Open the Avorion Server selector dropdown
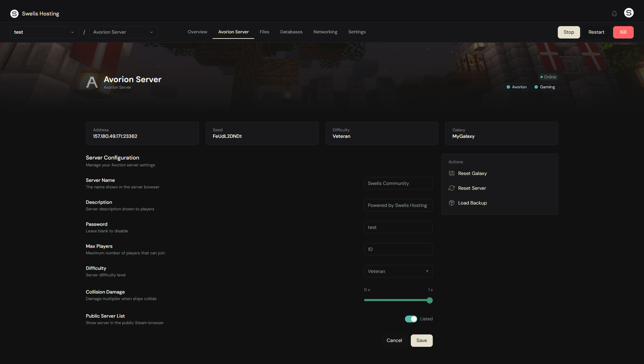The image size is (644, 364). coord(123,32)
